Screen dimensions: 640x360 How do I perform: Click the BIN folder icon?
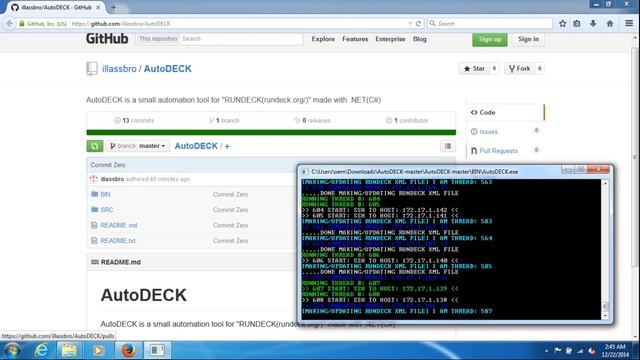click(x=95, y=194)
